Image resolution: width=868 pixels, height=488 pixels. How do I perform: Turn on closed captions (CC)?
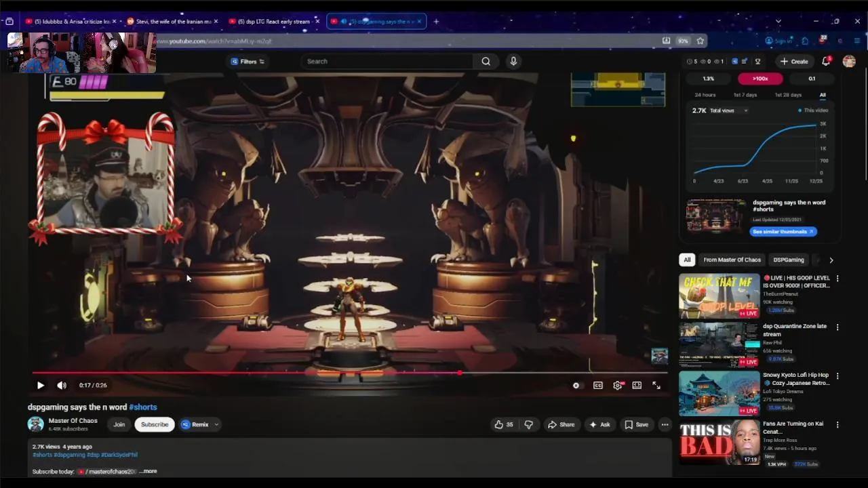[598, 385]
